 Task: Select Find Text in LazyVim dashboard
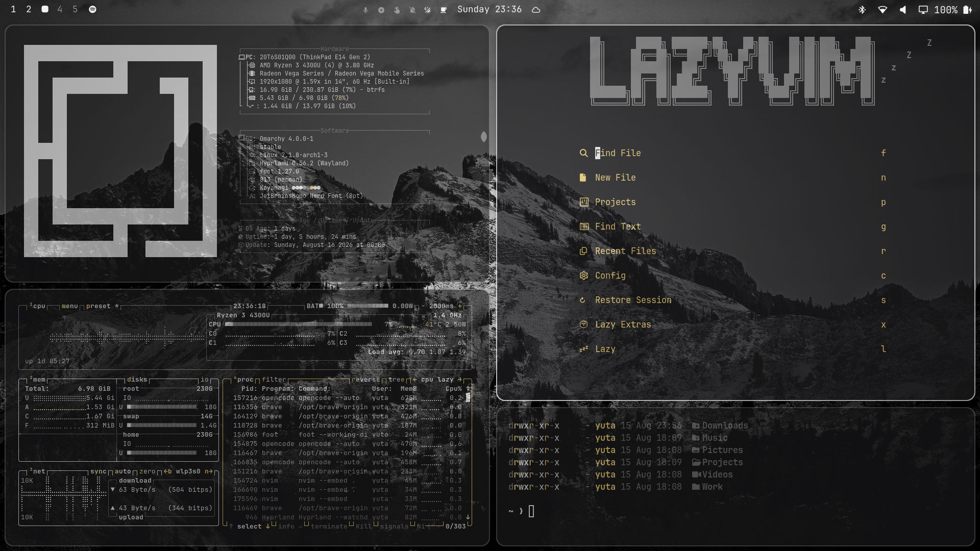[618, 227]
